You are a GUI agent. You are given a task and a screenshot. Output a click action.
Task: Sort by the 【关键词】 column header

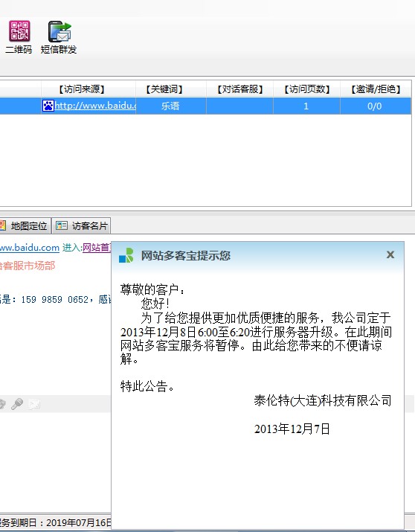164,89
